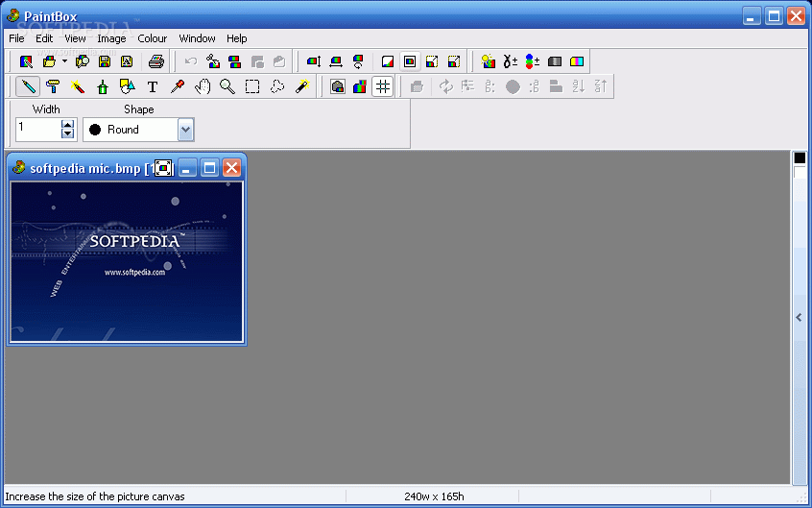
Task: Select the green paint bottle fill tool
Action: (103, 86)
